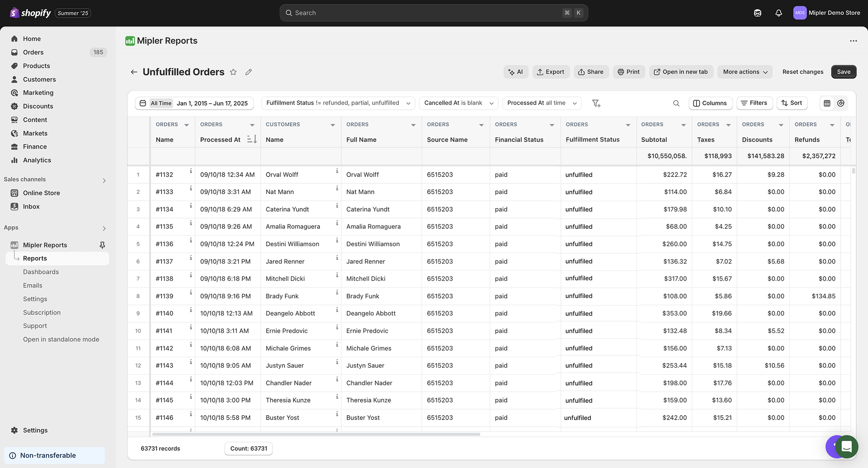The height and width of the screenshot is (468, 868).
Task: Pin Mipler Reports app in sidebar
Action: click(x=102, y=245)
